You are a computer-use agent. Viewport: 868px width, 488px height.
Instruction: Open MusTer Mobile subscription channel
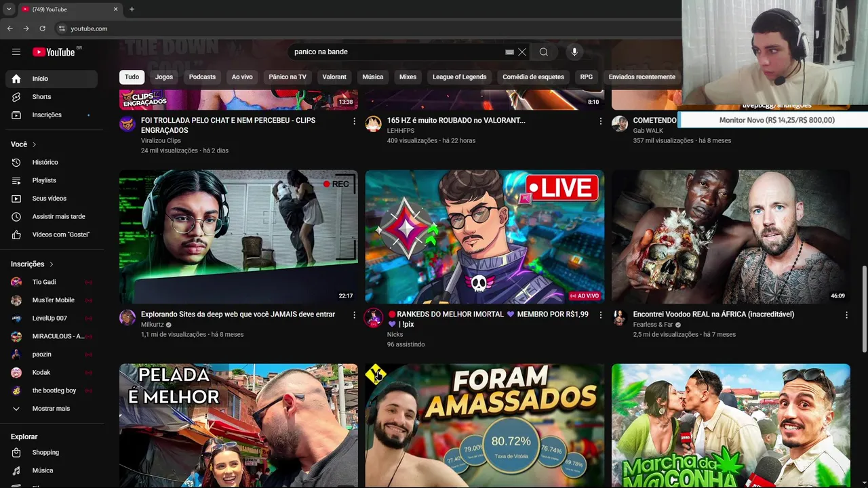[x=52, y=300]
